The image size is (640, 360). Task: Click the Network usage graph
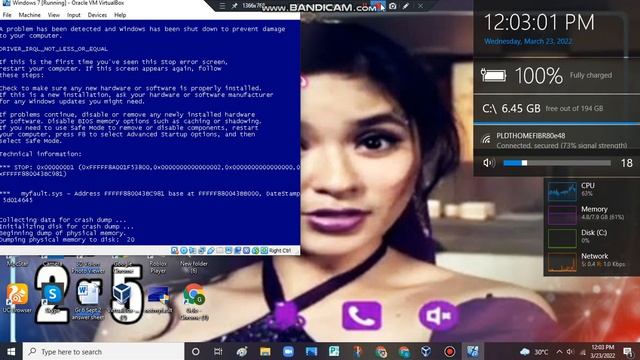562,262
